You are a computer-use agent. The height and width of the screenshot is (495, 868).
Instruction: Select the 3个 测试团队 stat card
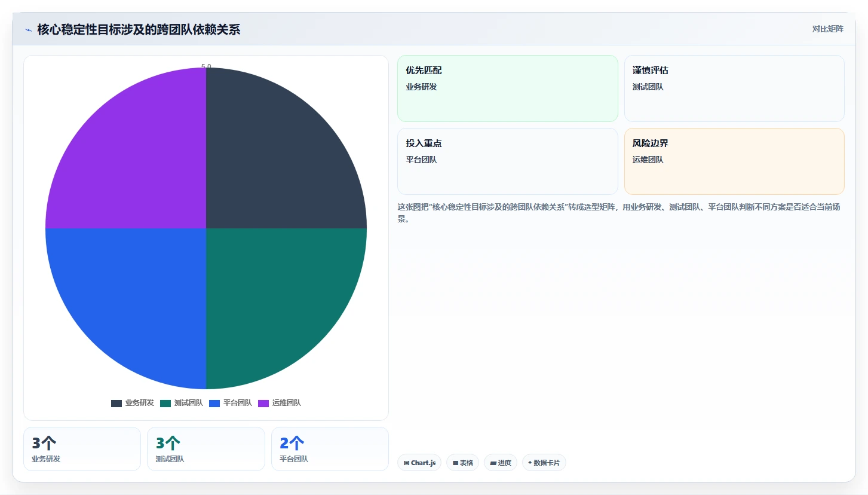(206, 449)
